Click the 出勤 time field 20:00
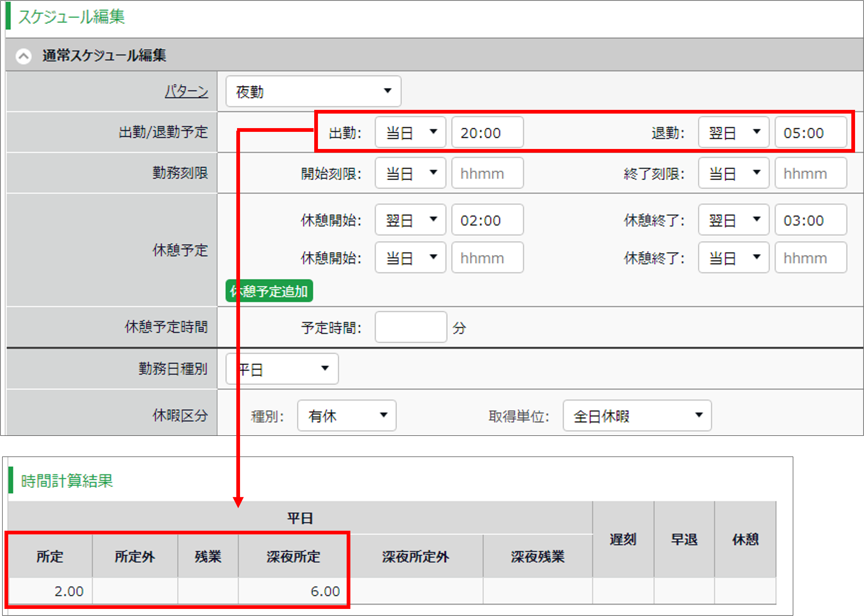Viewport: 864px width, 616px height. [x=487, y=132]
